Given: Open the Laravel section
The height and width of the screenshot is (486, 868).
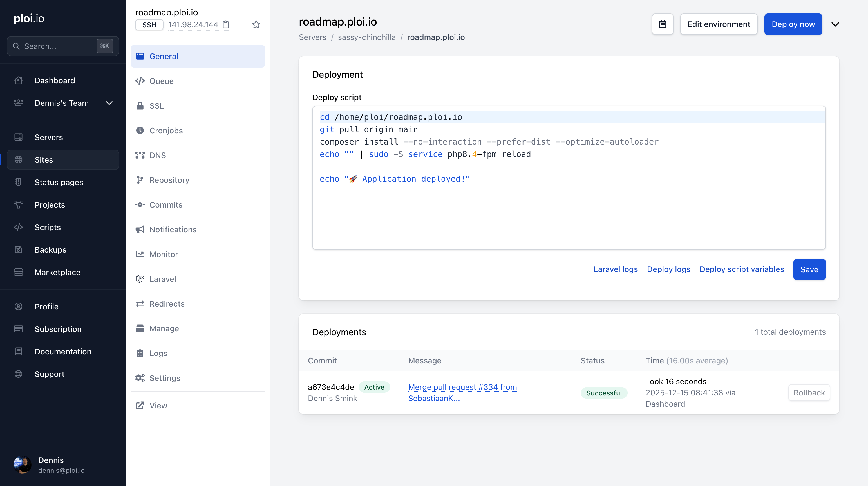Looking at the screenshot, I should (x=162, y=279).
